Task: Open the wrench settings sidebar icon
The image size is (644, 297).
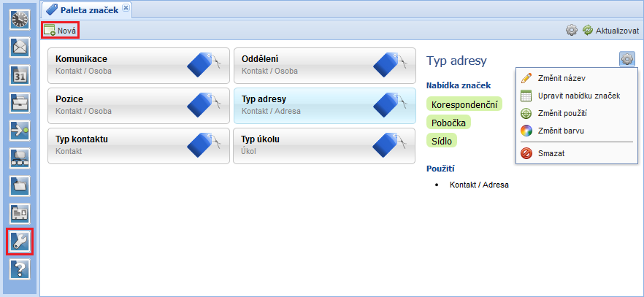Action: click(x=19, y=242)
